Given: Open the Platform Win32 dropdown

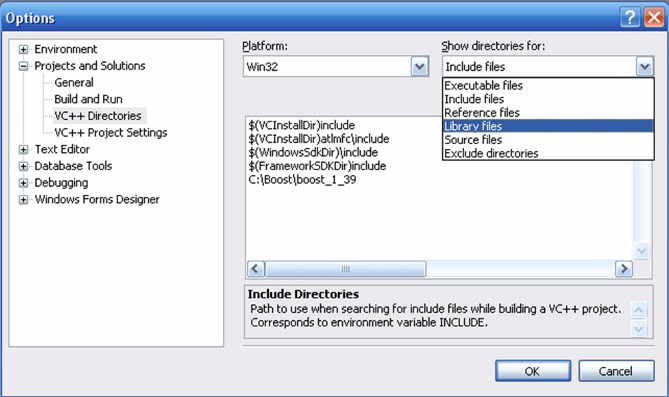Looking at the screenshot, I should [419, 67].
